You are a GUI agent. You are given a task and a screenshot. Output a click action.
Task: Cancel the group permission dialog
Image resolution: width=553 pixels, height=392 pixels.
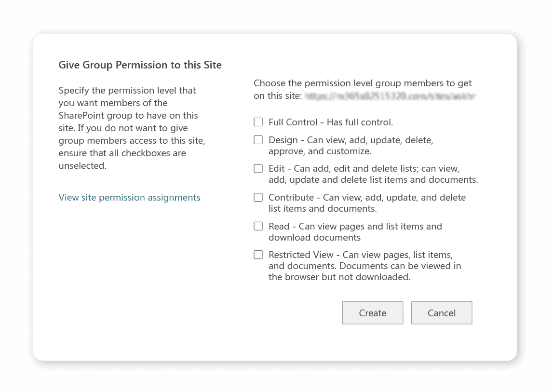point(442,313)
